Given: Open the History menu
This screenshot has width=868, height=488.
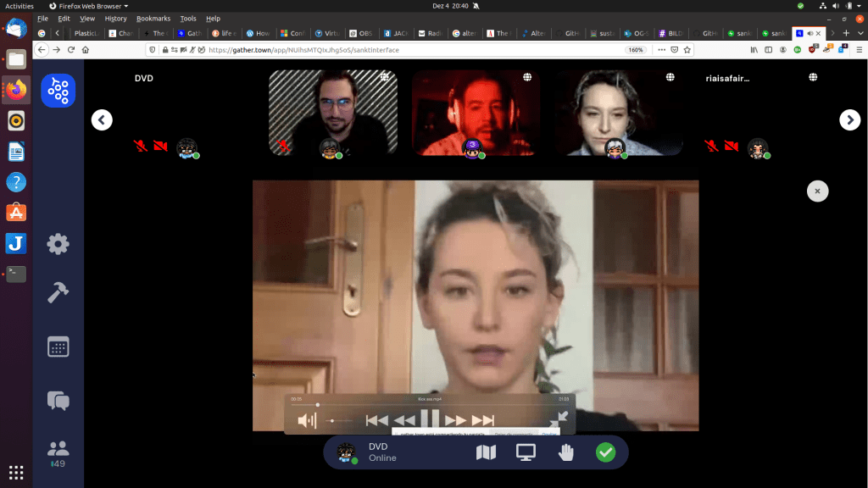Looking at the screenshot, I should pos(115,18).
